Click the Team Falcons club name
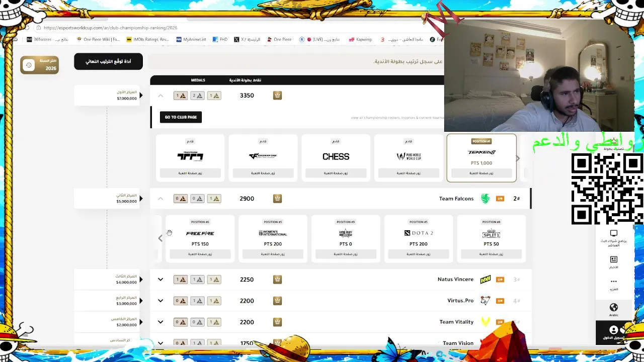The image size is (644, 362). (x=456, y=199)
